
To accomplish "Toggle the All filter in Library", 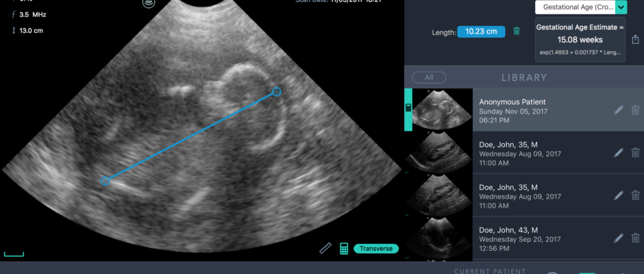I will click(429, 77).
